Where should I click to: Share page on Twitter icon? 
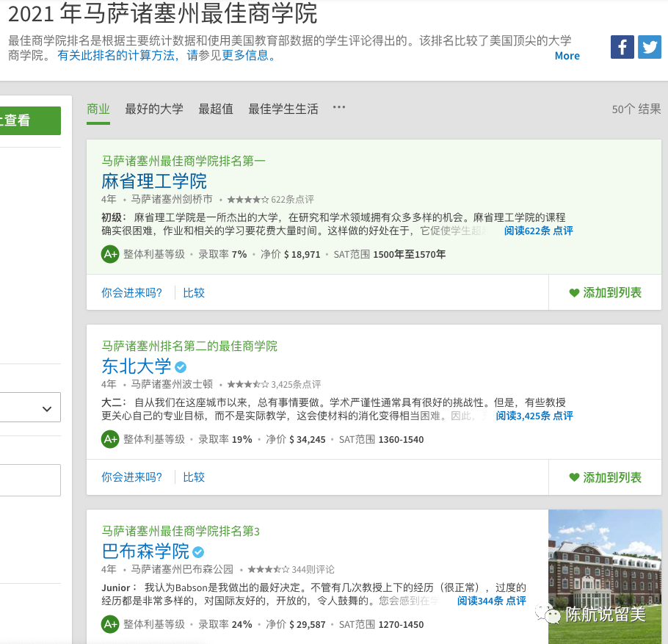[649, 47]
